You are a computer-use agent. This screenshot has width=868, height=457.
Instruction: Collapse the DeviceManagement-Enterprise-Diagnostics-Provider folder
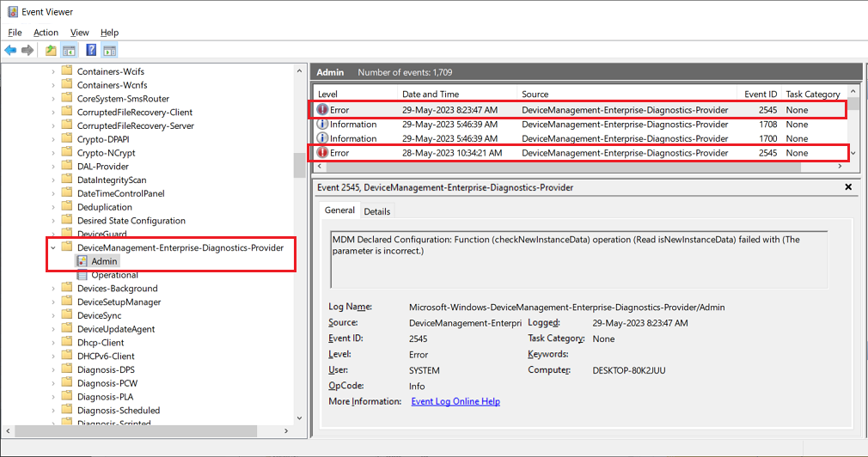click(53, 247)
